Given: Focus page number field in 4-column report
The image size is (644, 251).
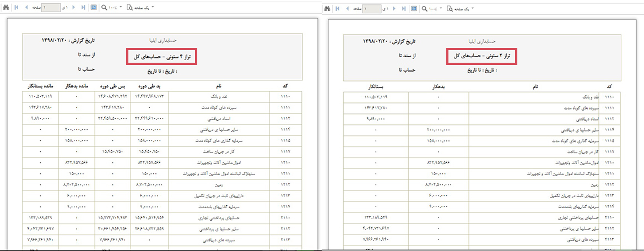Looking at the screenshot, I should pos(52,8).
